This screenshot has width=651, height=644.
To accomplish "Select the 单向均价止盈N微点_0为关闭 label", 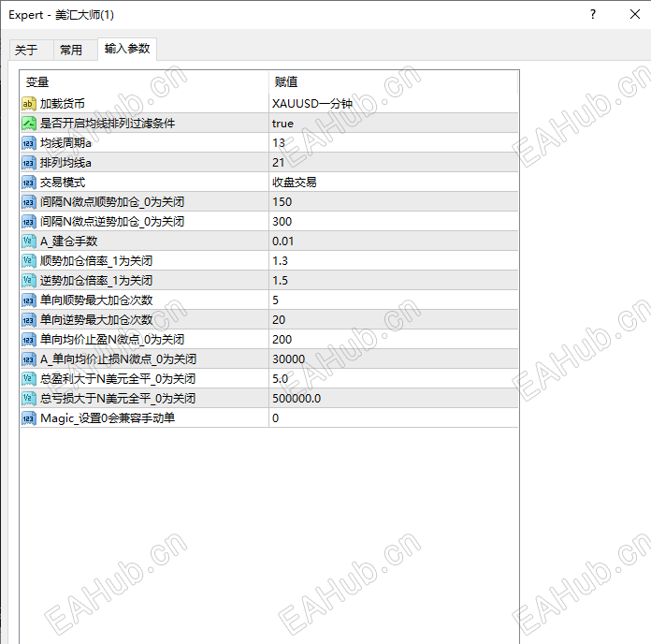I will click(x=112, y=340).
